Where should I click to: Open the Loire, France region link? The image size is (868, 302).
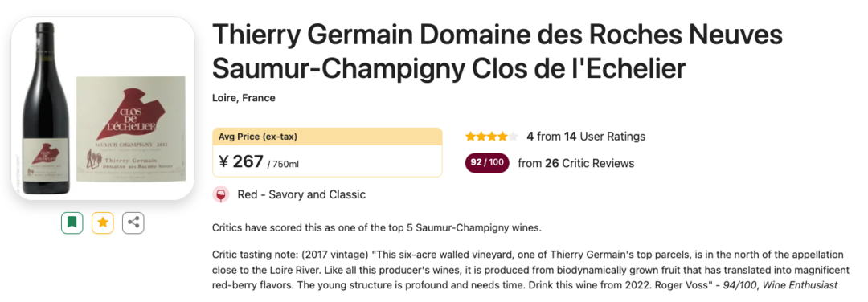tap(244, 98)
